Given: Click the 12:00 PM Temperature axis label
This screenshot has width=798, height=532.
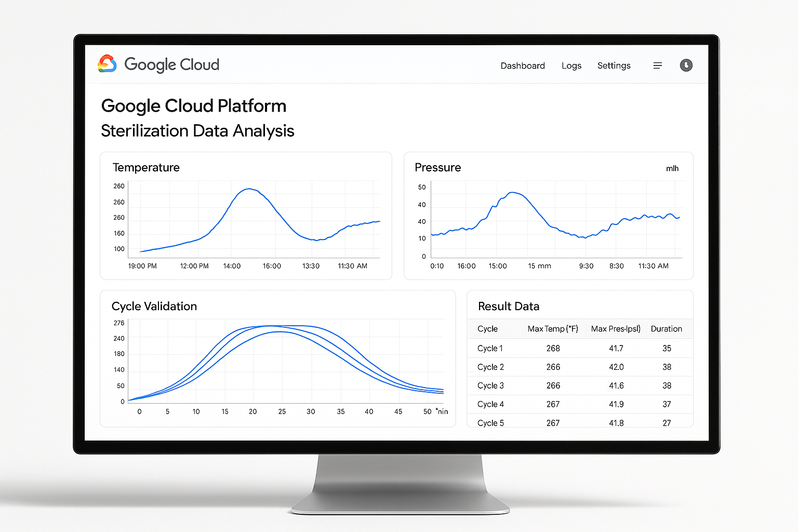Looking at the screenshot, I should (x=194, y=266).
